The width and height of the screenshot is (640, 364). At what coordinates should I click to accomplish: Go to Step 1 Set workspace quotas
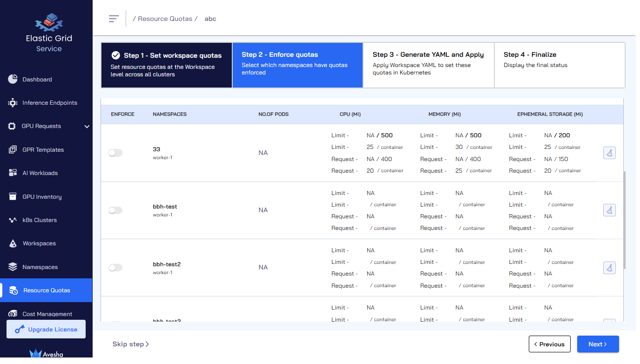pyautogui.click(x=166, y=65)
